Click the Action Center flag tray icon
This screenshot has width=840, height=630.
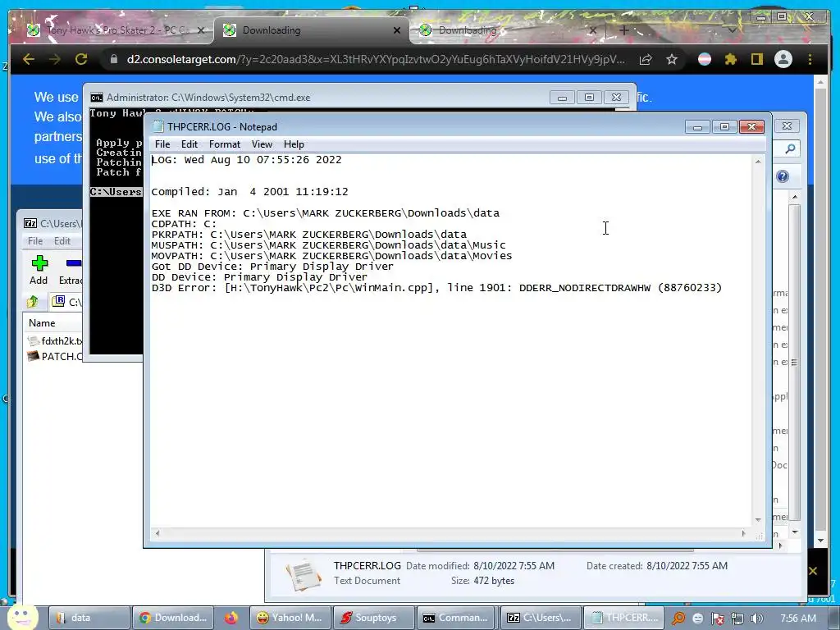coord(718,619)
